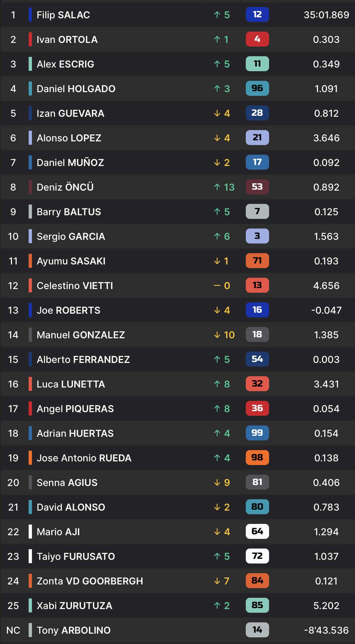This screenshot has height=644, width=355.
Task: Open Filip SALAC rider entry
Action: 177,15
